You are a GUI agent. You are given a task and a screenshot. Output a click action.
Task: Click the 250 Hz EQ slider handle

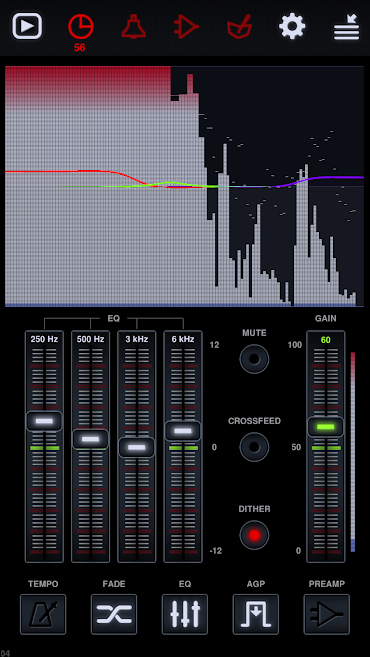pos(44,421)
